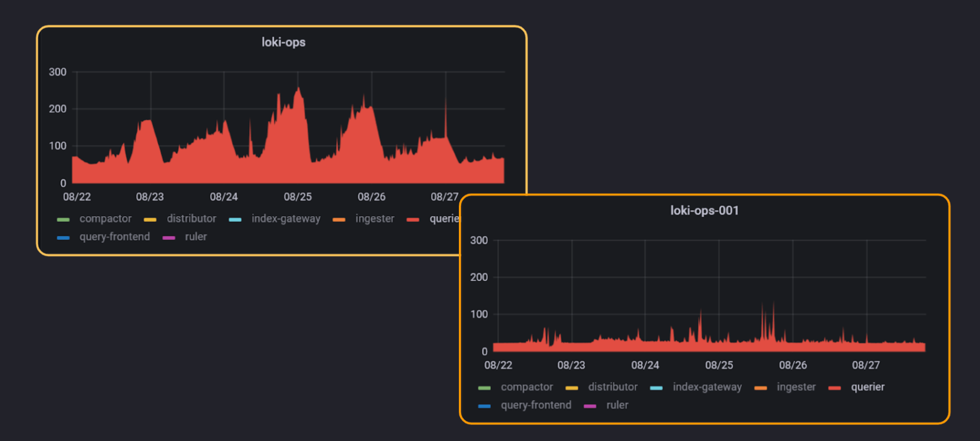980x441 pixels.
Task: Click the index-gateway legend text in loki-ops-001
Action: (707, 387)
